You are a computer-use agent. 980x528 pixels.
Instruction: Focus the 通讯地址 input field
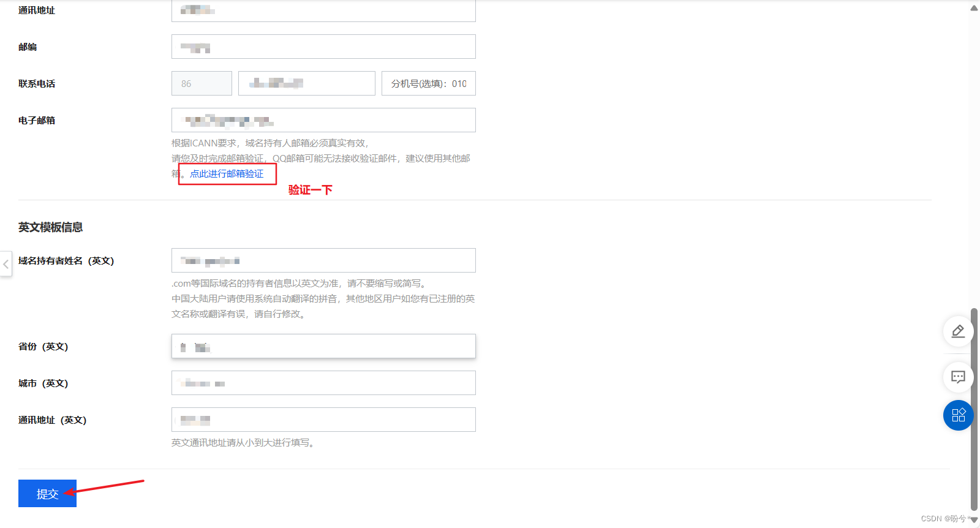point(323,10)
